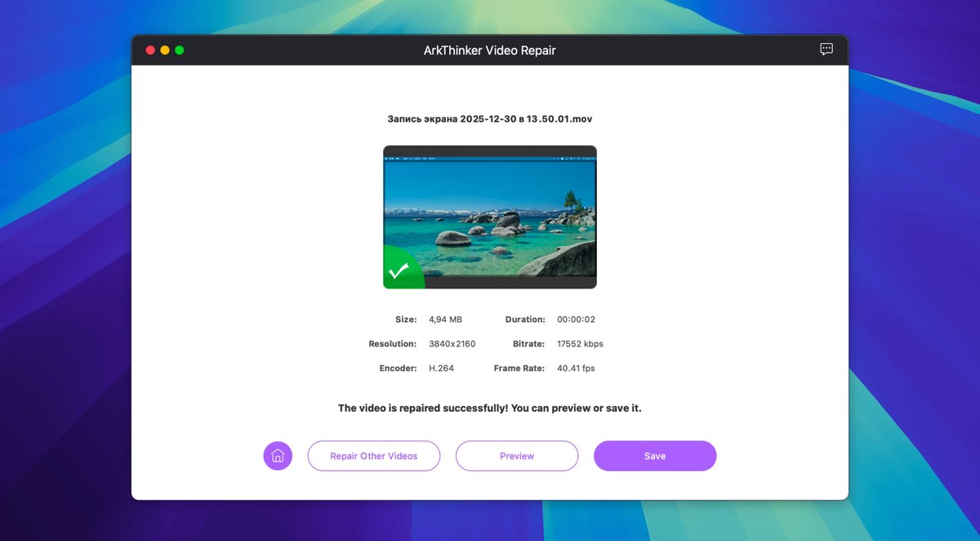Image resolution: width=980 pixels, height=541 pixels.
Task: Close the ArkThinker window with red button
Action: (150, 50)
